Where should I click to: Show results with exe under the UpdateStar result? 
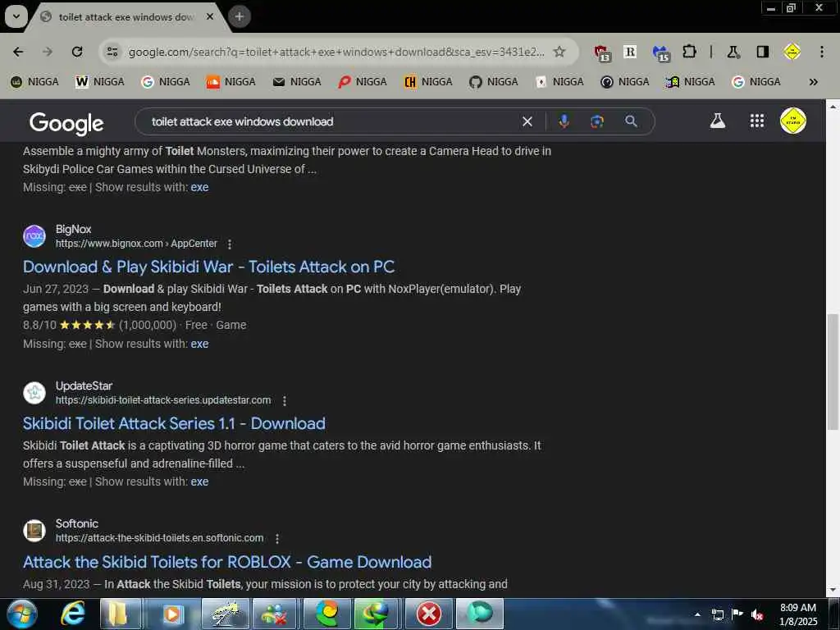click(199, 482)
